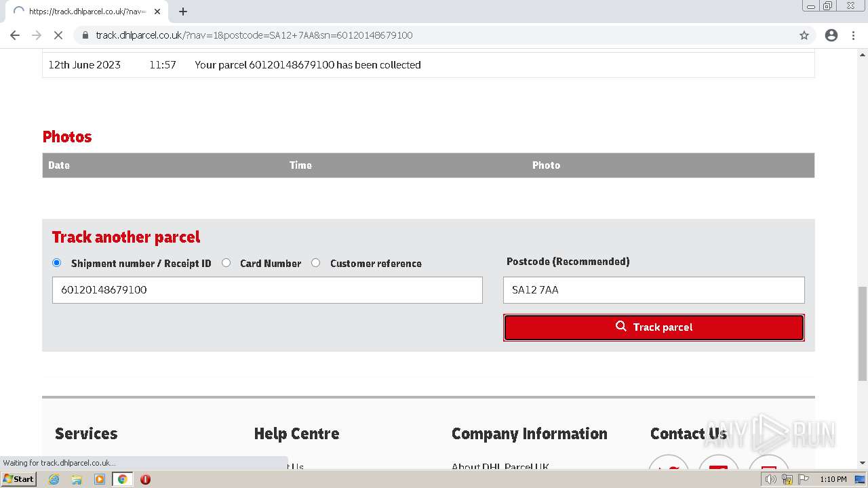Edit the Postcode field
The image size is (868, 488).
pyautogui.click(x=654, y=290)
